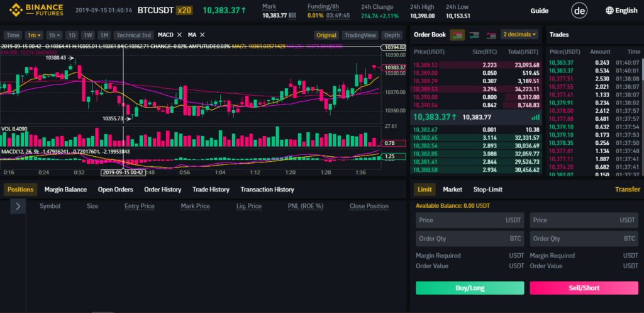Click trade amount 2.530 in Trades list
This screenshot has height=313, width=644.
(602, 78)
